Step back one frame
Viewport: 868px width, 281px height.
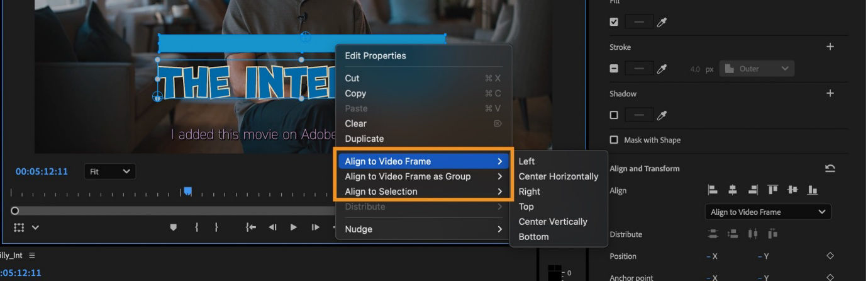click(x=272, y=227)
